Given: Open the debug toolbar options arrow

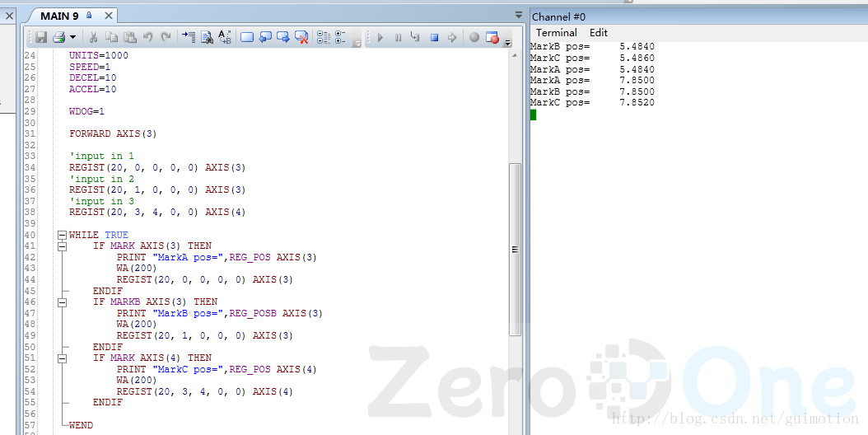Looking at the screenshot, I should pyautogui.click(x=507, y=42).
